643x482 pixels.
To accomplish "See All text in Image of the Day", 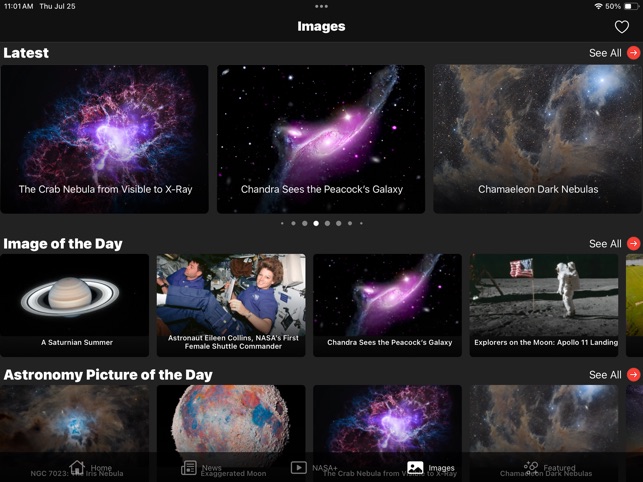I will (x=605, y=244).
